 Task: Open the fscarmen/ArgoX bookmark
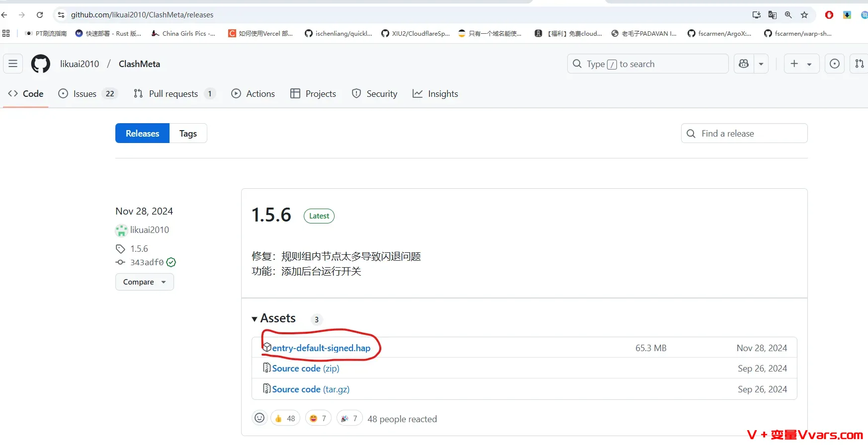(719, 33)
